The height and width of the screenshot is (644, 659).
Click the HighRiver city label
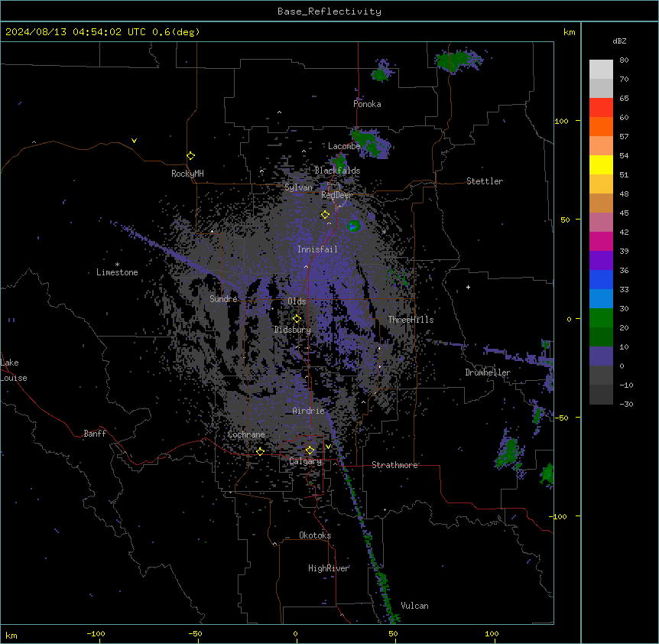click(x=329, y=568)
